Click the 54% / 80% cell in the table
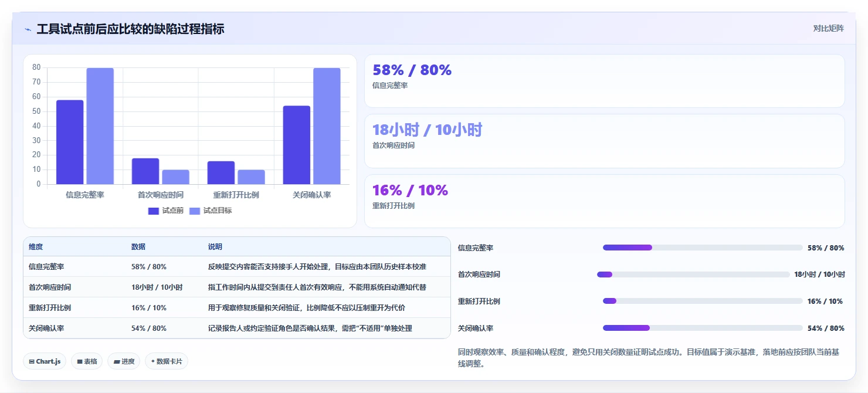The image size is (868, 393). point(149,328)
